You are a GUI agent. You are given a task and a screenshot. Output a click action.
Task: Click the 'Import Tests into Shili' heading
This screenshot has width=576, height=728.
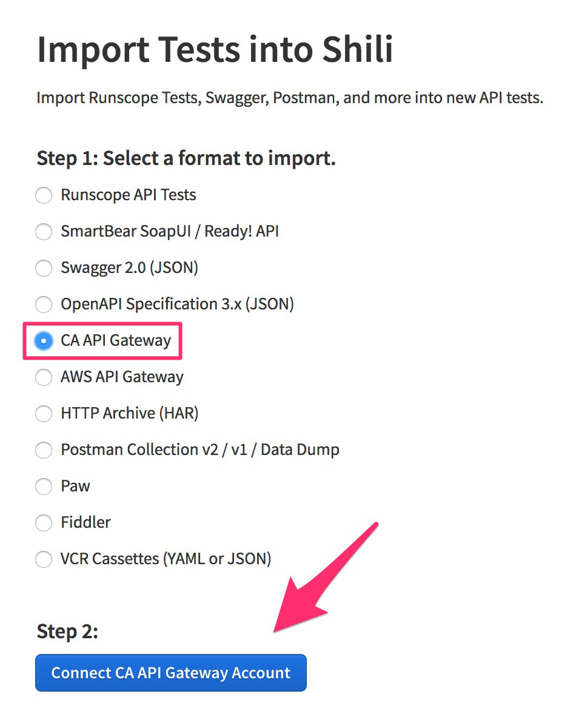click(215, 49)
